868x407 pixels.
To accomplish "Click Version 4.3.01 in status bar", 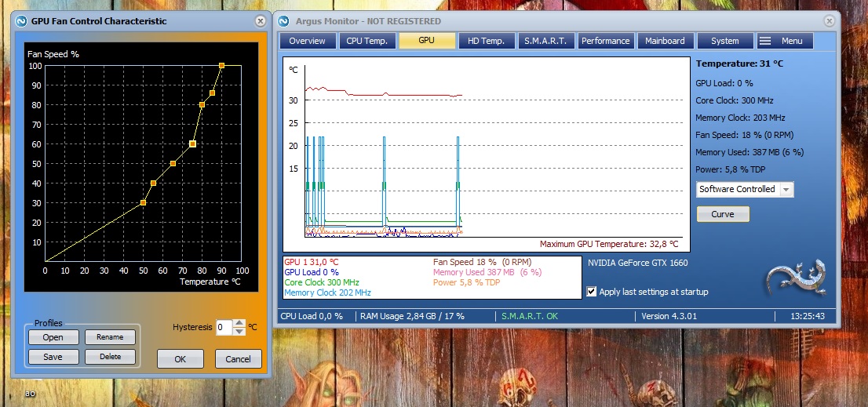I will click(x=669, y=316).
